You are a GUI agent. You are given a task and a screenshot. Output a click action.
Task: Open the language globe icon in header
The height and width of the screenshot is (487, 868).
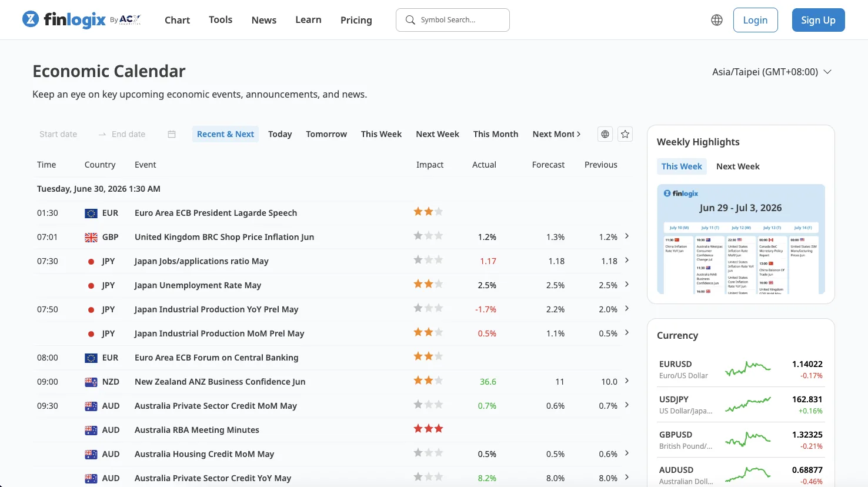pyautogui.click(x=717, y=20)
